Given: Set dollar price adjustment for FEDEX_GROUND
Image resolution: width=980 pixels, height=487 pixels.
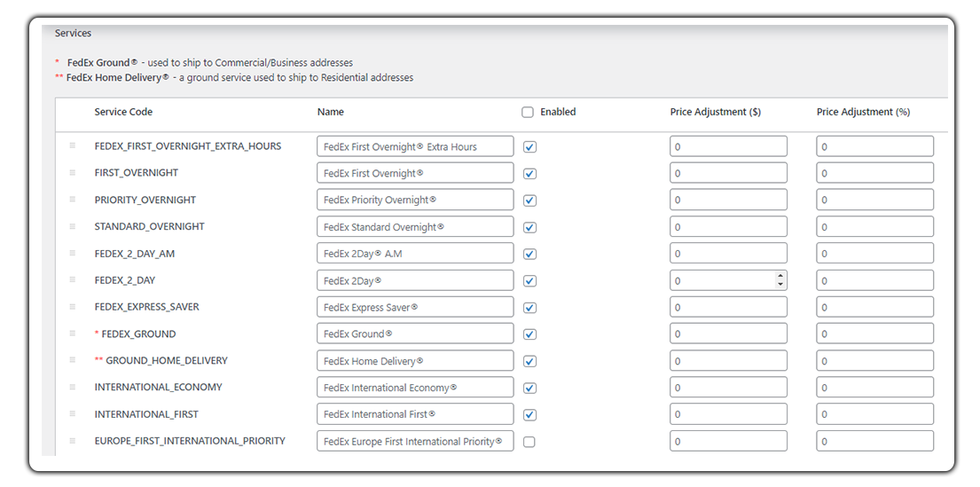Looking at the screenshot, I should coord(728,334).
